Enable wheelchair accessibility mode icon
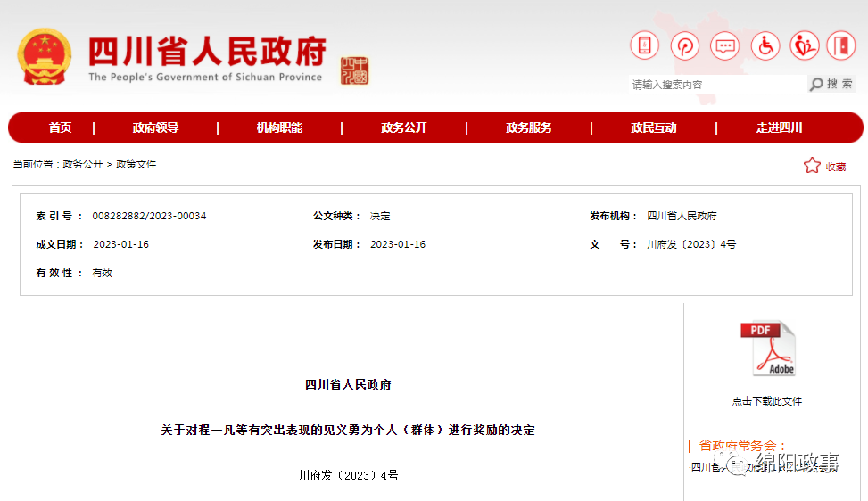 pyautogui.click(x=765, y=45)
